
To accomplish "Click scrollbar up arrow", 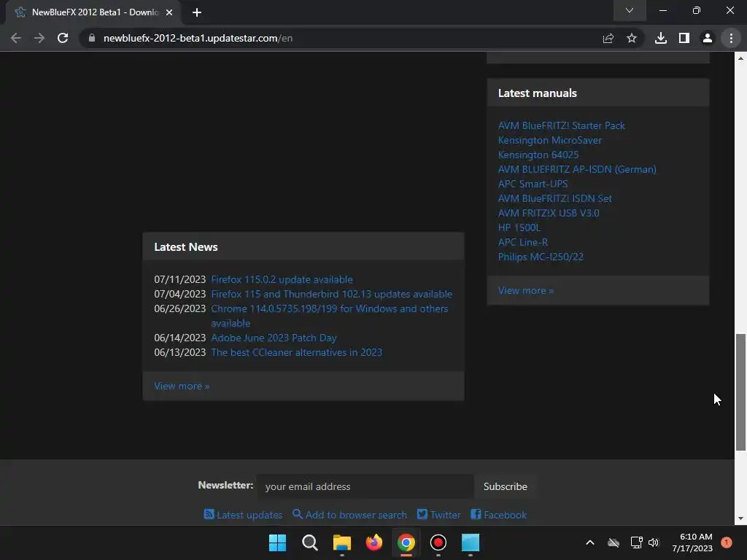I will [740, 58].
